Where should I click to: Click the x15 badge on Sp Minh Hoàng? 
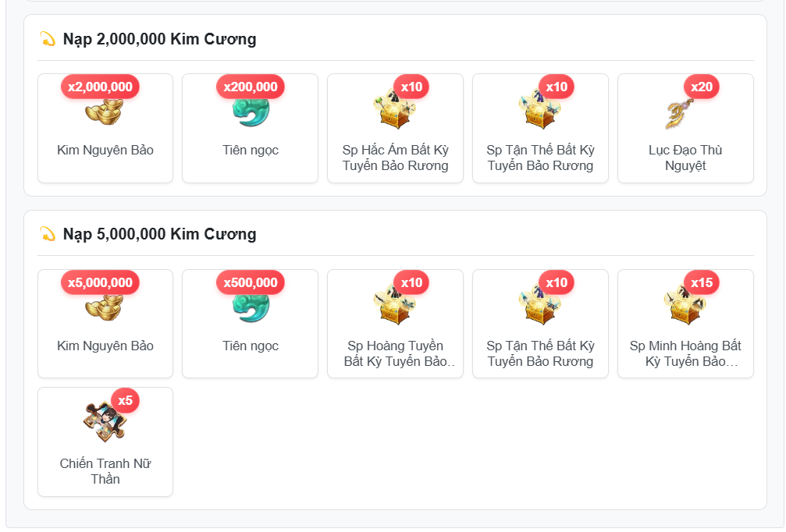point(702,282)
